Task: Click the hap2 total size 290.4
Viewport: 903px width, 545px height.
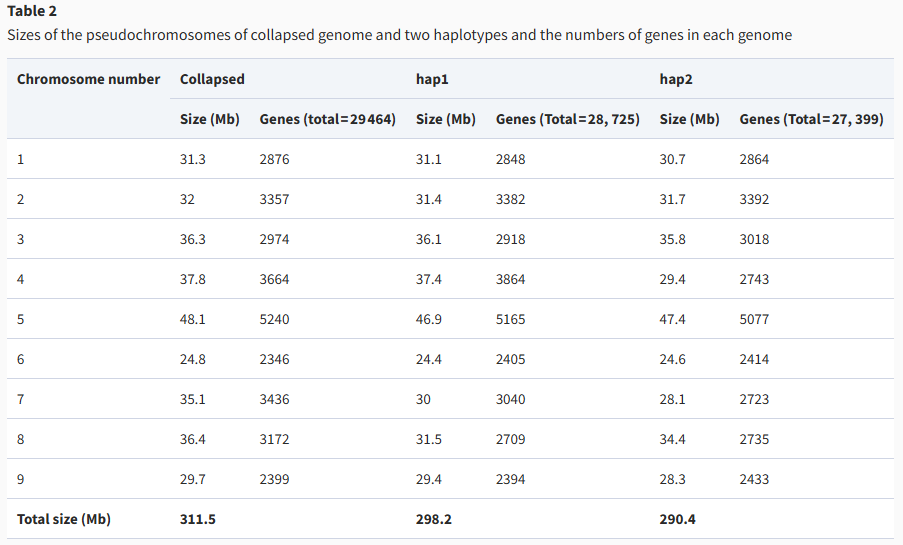Action: pos(678,519)
